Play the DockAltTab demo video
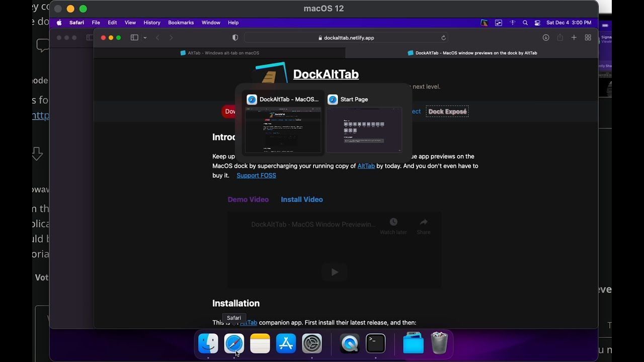 coord(334,272)
